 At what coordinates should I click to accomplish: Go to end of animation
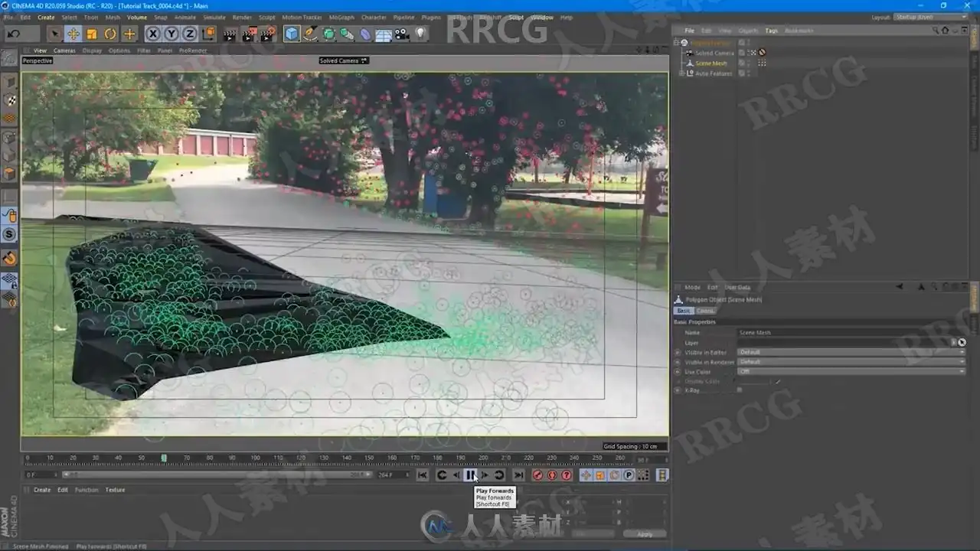pyautogui.click(x=518, y=475)
